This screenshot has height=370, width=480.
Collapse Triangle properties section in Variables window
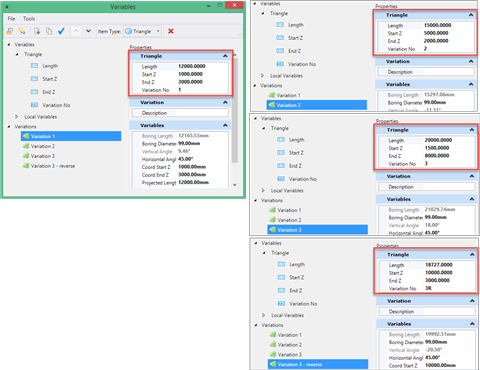click(225, 56)
